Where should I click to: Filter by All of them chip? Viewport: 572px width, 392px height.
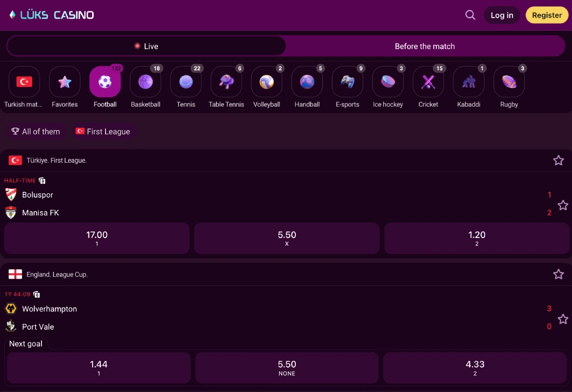click(x=36, y=132)
